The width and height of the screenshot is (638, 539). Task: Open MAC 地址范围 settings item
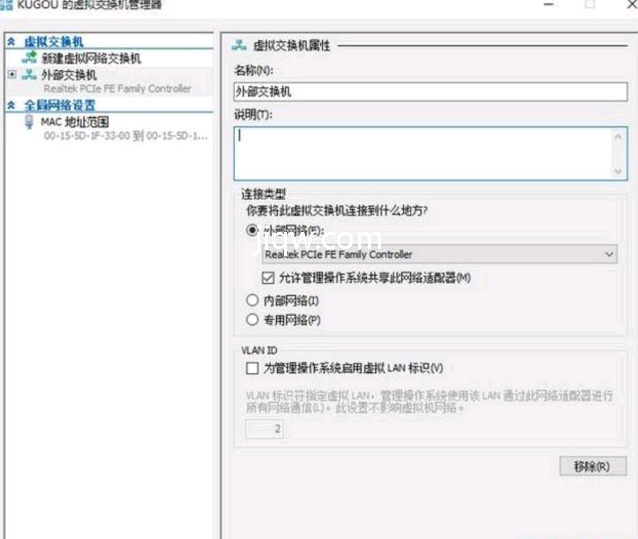coord(82,122)
